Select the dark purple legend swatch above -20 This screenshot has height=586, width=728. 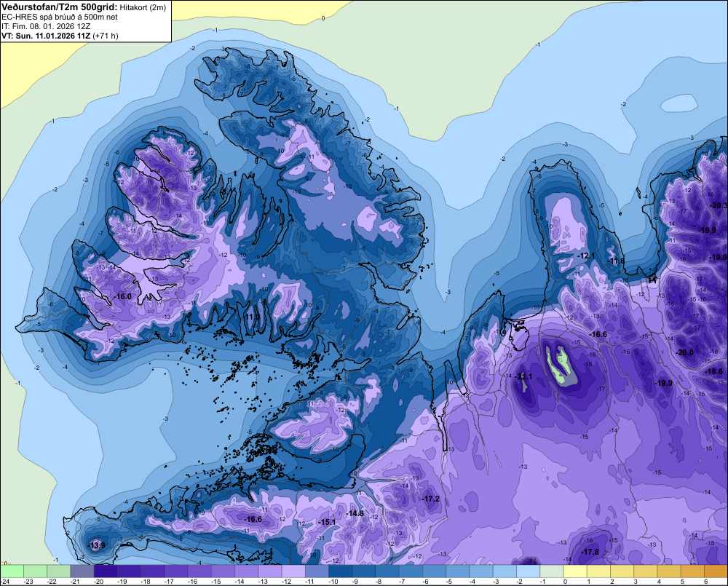tap(106, 571)
